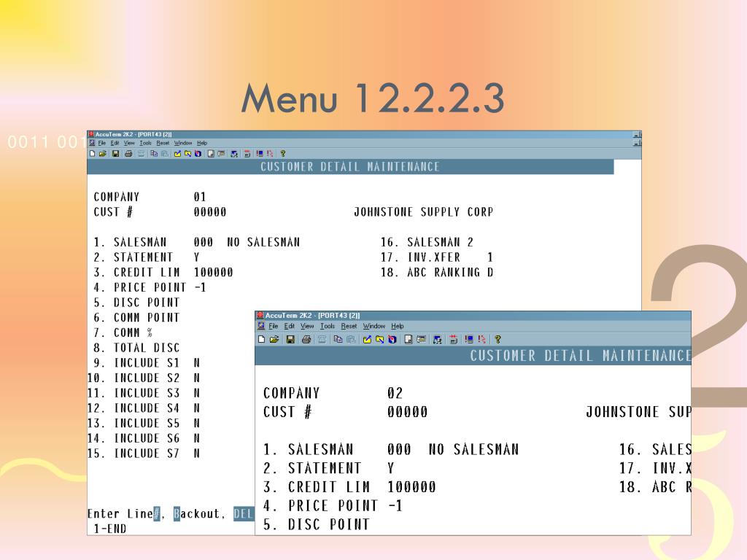Click "4. PRICE POINT -1" line in front window

click(333, 506)
